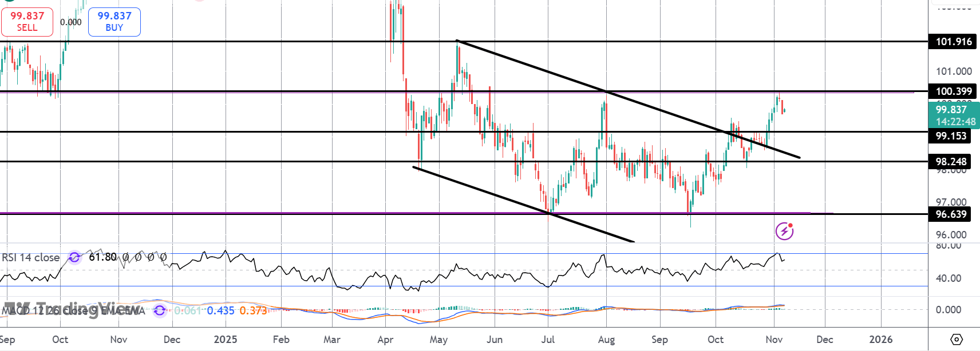Image resolution: width=980 pixels, height=351 pixels.
Task: Click the spread value 0.000
Action: point(71,22)
